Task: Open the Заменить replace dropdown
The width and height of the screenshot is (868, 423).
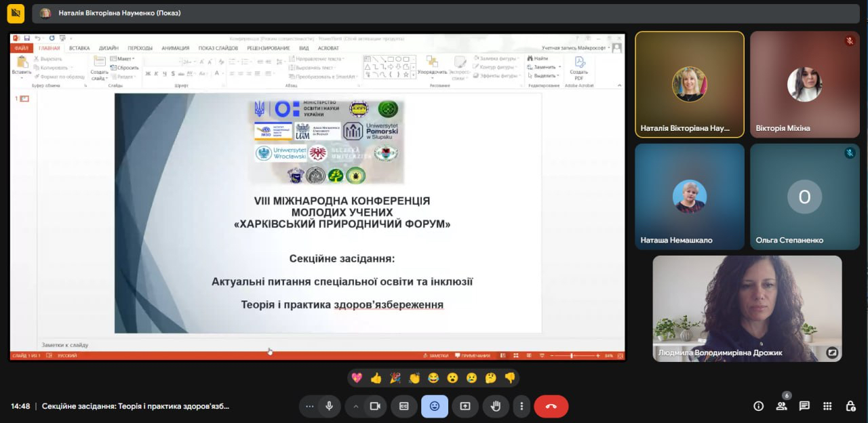Action: tap(543, 67)
